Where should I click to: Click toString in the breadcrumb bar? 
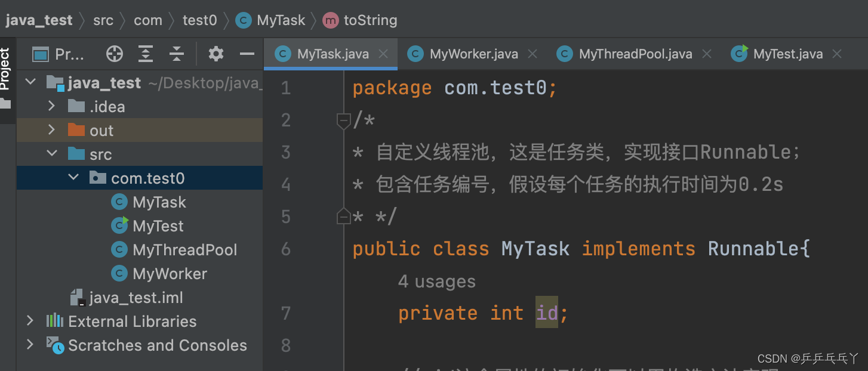point(370,20)
